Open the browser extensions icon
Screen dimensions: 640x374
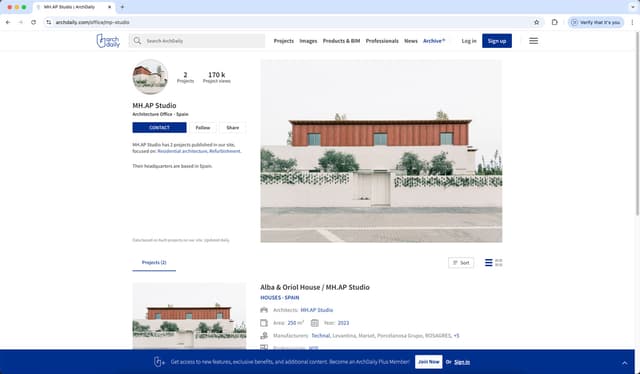[x=554, y=22]
